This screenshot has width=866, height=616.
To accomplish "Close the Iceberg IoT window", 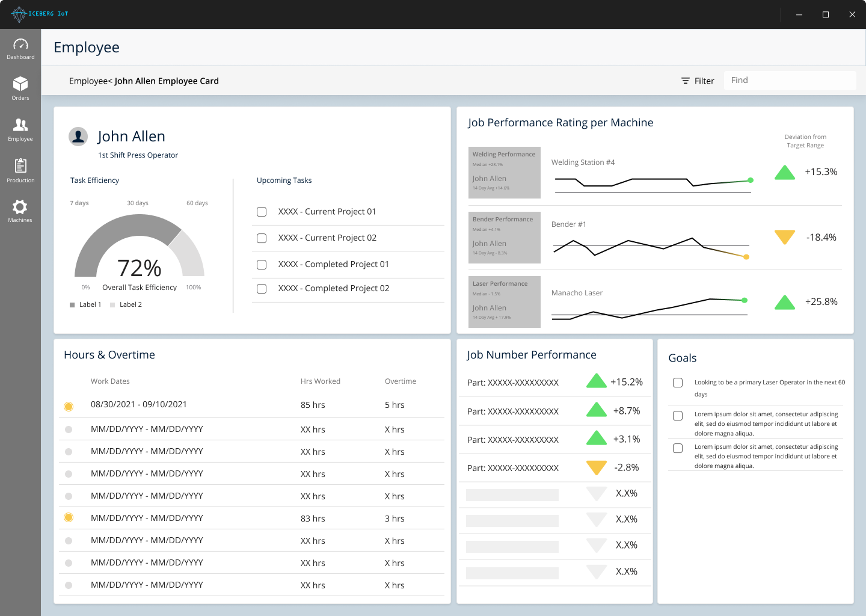I will (x=852, y=14).
